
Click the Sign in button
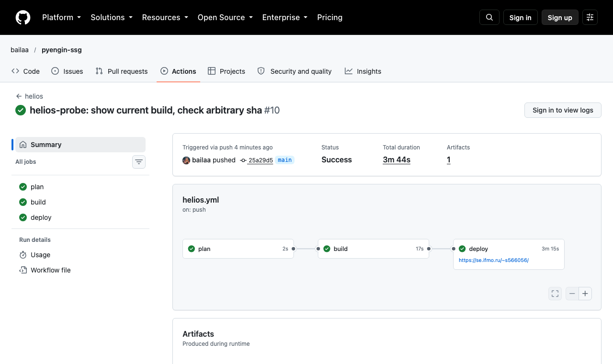(521, 17)
